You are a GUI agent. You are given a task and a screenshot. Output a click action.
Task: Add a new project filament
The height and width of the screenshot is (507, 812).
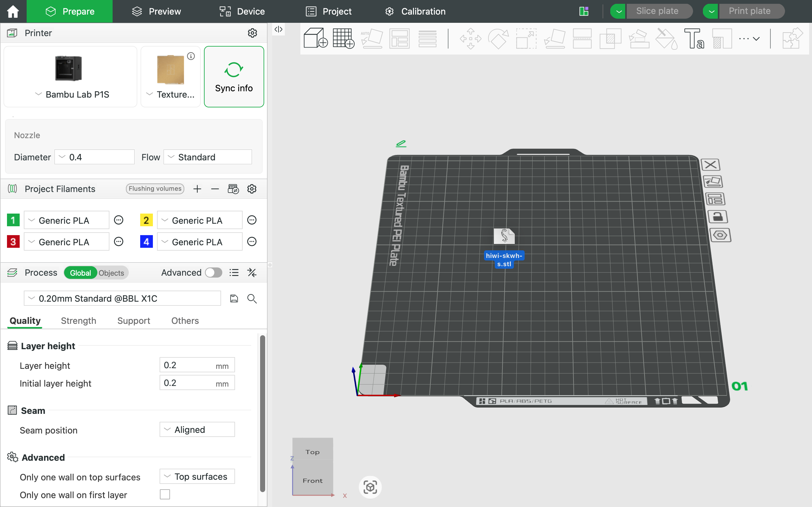click(197, 189)
